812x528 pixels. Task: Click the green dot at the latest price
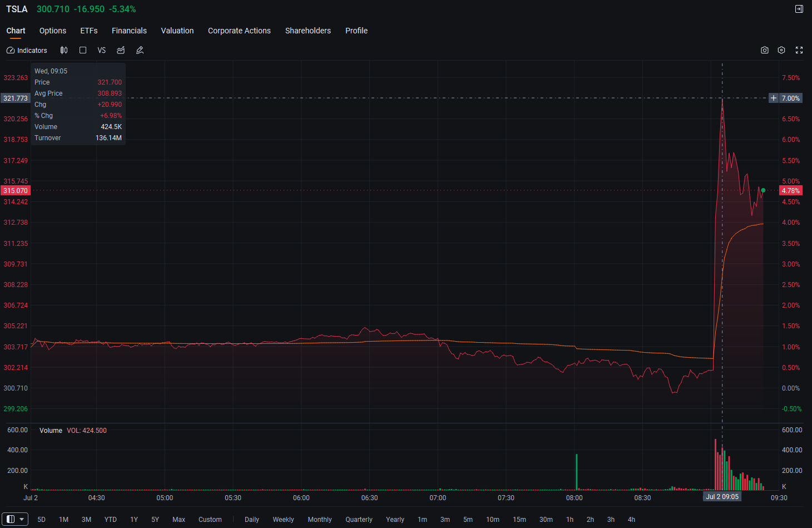click(763, 190)
